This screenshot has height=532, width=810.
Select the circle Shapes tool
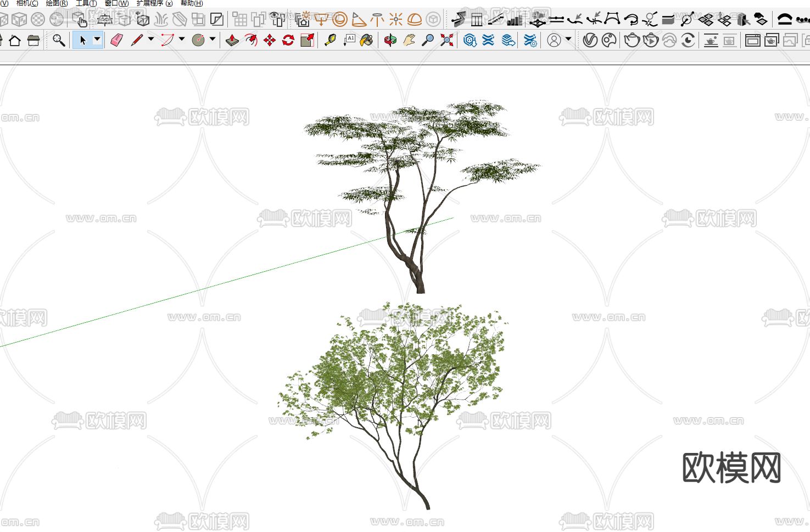click(x=198, y=40)
